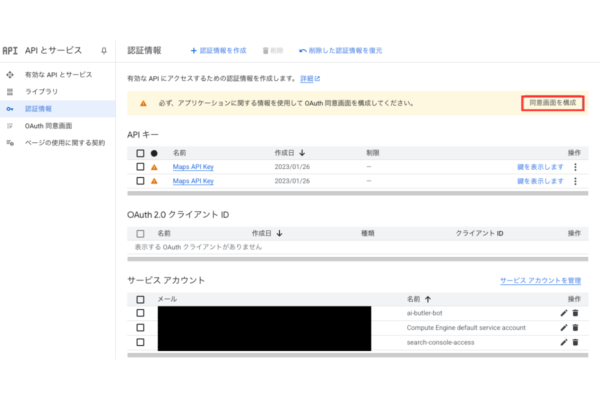
Task: Click horizontal scrollbar under サービス アカウント table
Action: (358, 355)
